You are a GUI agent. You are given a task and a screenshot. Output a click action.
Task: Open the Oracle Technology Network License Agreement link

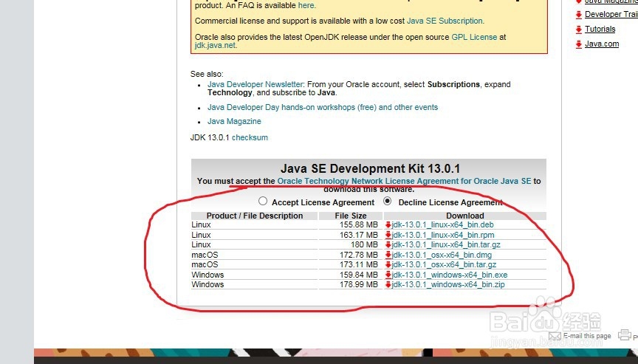tap(404, 181)
